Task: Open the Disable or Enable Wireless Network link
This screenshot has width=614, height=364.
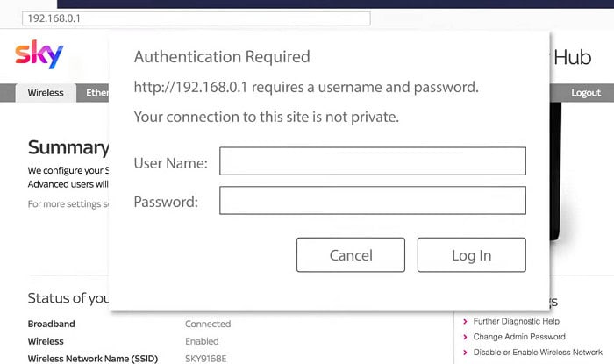Action: click(x=538, y=353)
